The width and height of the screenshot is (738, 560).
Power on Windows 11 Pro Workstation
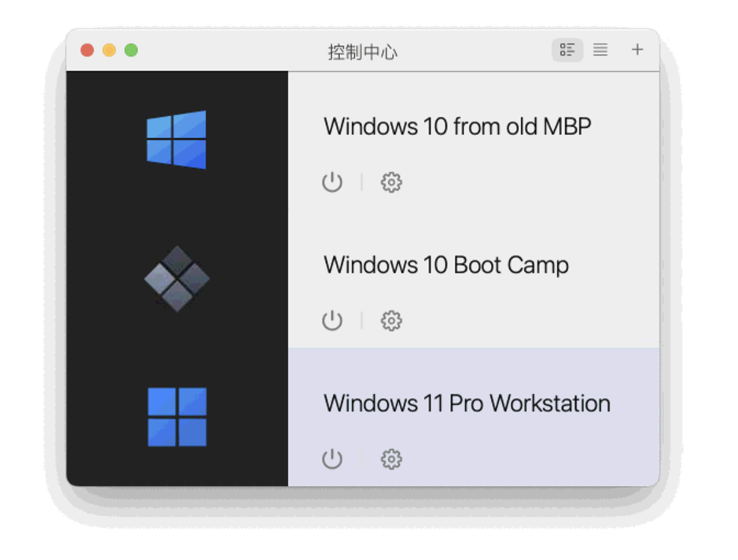(x=332, y=459)
